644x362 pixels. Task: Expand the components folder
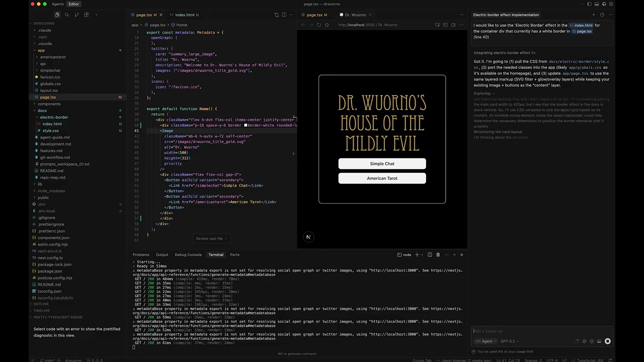click(49, 104)
